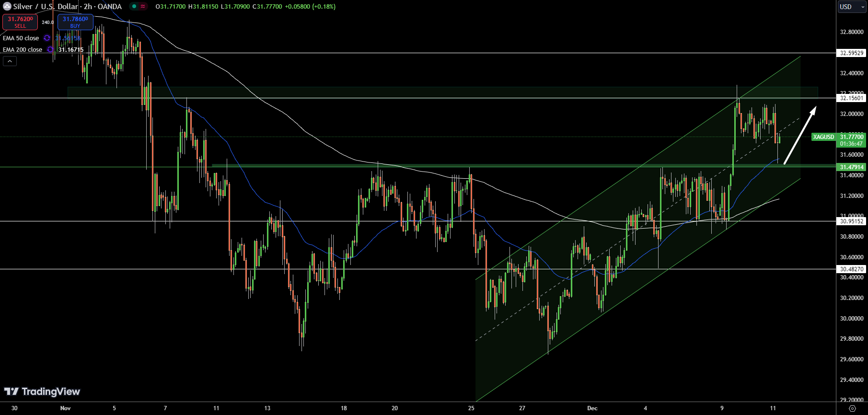Collapse the indicator legend chevron

[10, 61]
